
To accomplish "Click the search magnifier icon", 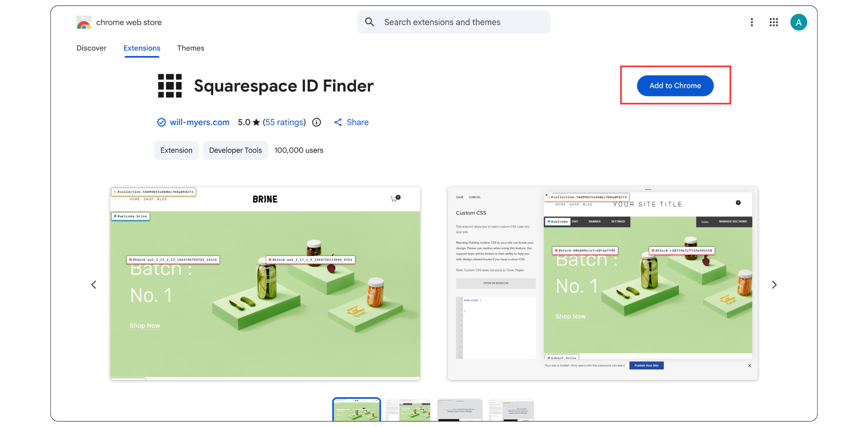I will pos(370,22).
